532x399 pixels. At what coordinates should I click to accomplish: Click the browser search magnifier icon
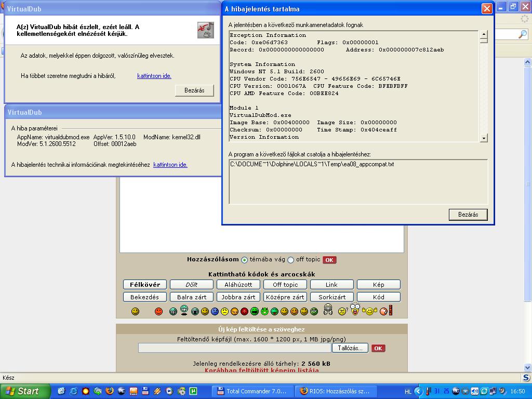pos(523,34)
